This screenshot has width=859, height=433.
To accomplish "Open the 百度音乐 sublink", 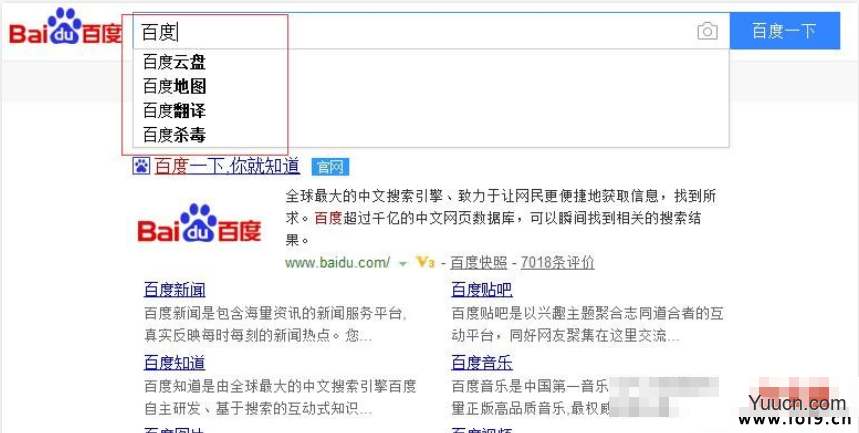I will pyautogui.click(x=482, y=362).
